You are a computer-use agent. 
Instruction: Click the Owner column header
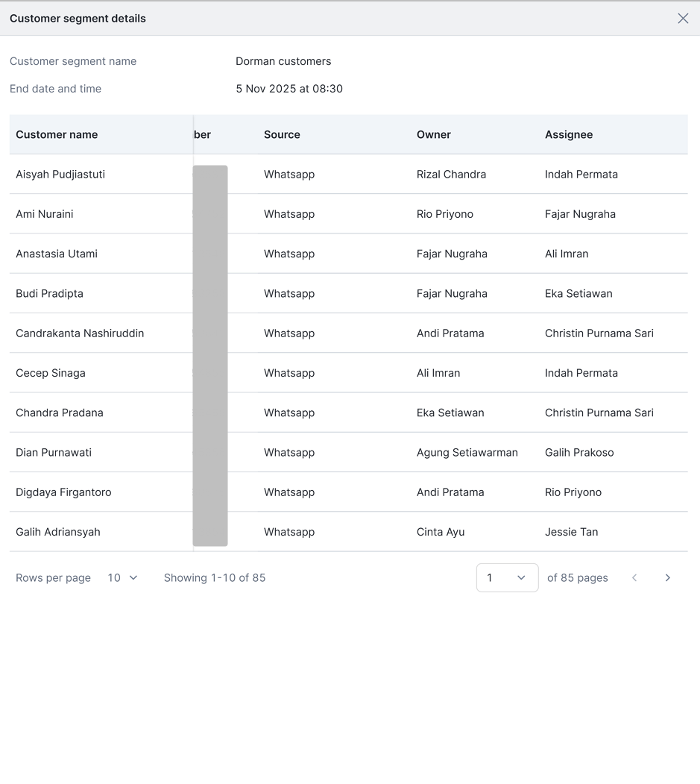[434, 134]
